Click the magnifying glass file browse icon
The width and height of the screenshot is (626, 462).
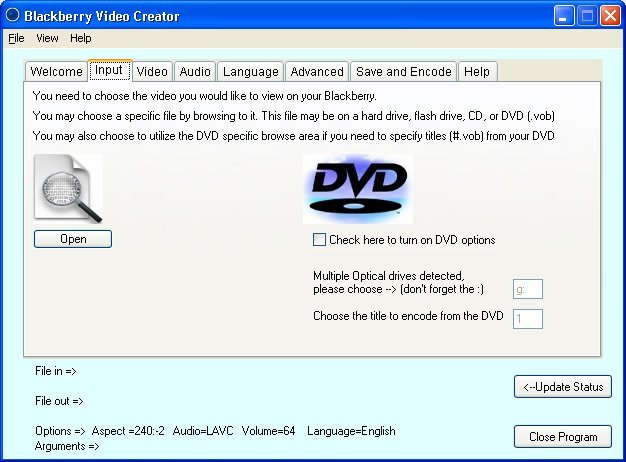click(x=68, y=189)
